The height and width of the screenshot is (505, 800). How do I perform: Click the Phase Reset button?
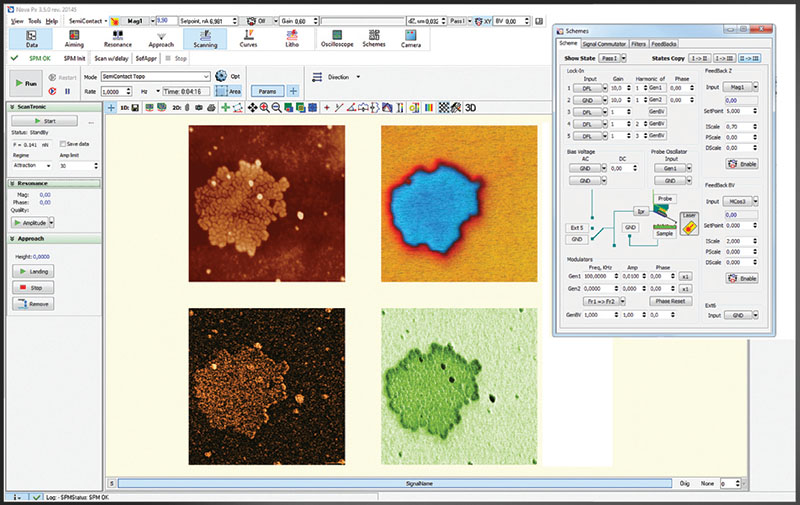click(x=672, y=300)
